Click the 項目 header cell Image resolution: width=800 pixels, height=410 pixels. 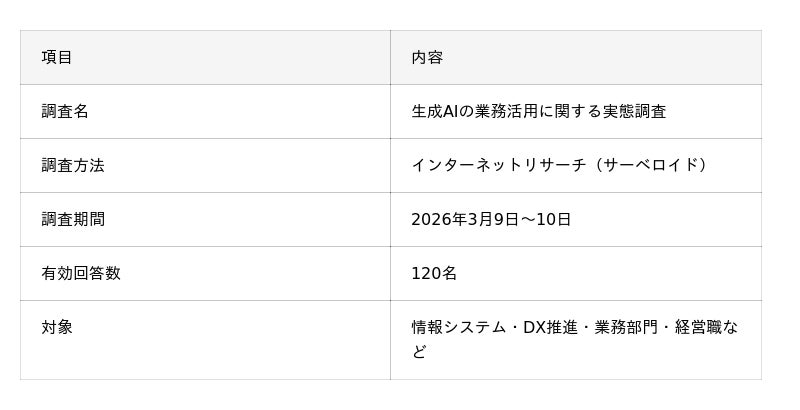[x=57, y=58]
